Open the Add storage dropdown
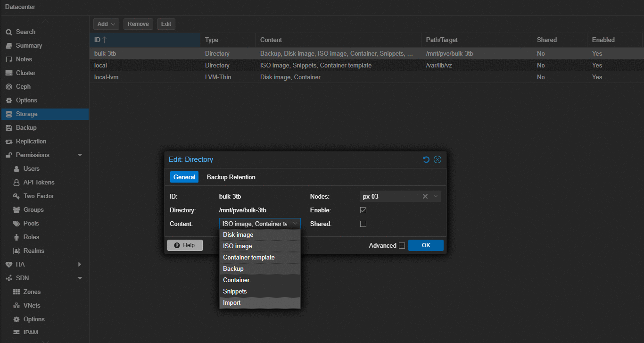Screen dimensions: 644x343 click(106, 24)
